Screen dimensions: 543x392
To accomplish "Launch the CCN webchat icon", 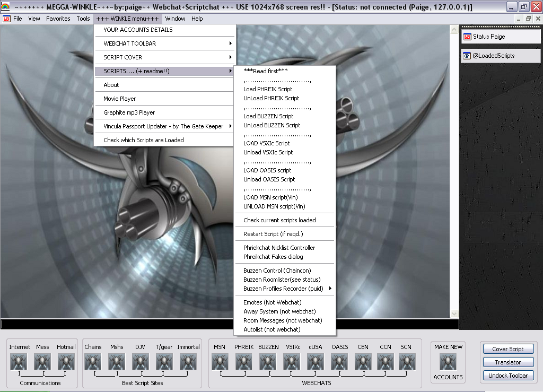I will [x=386, y=362].
